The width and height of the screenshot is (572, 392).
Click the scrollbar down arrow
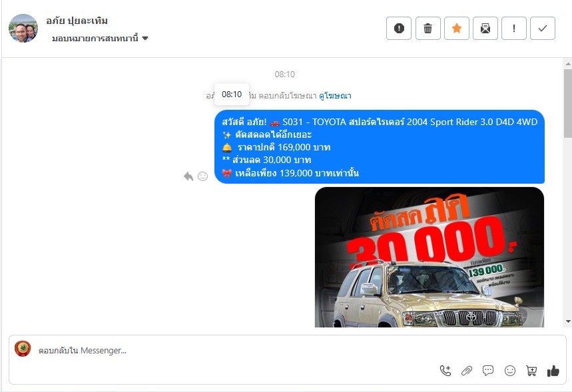point(568,321)
